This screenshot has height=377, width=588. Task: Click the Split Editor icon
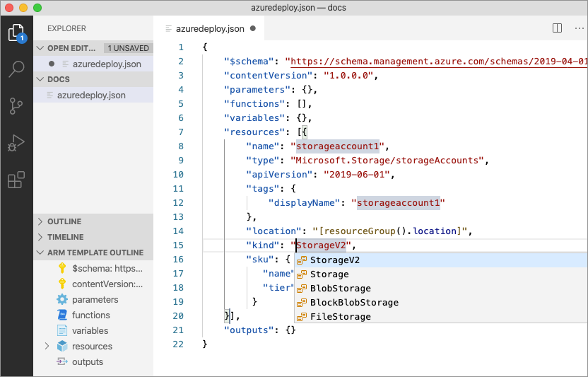pyautogui.click(x=557, y=28)
